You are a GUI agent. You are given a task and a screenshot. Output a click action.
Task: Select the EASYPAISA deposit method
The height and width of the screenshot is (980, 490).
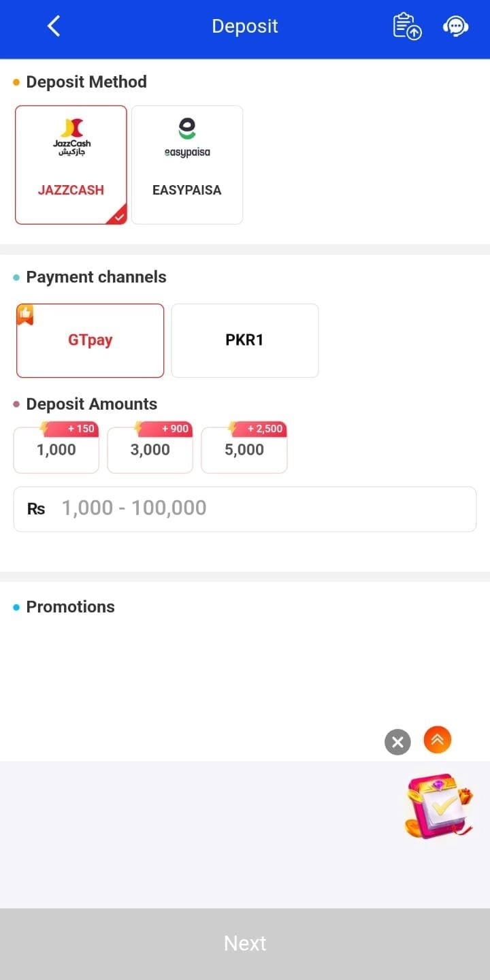pyautogui.click(x=187, y=190)
